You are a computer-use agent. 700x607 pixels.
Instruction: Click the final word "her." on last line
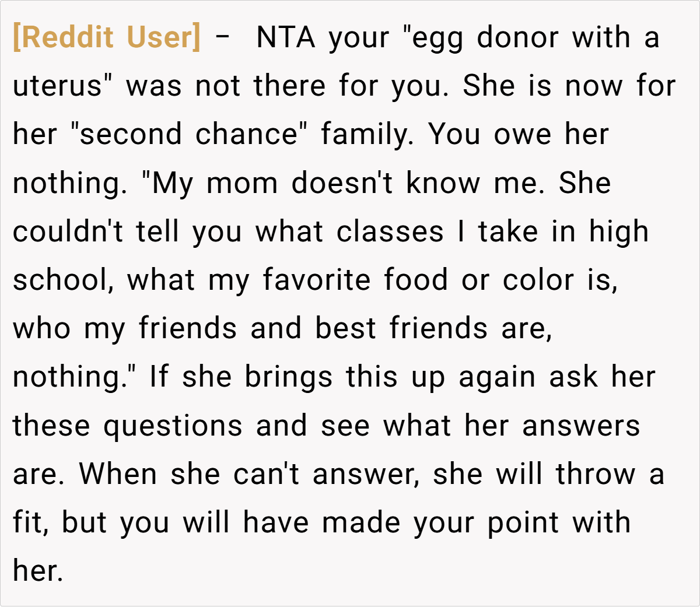37,571
